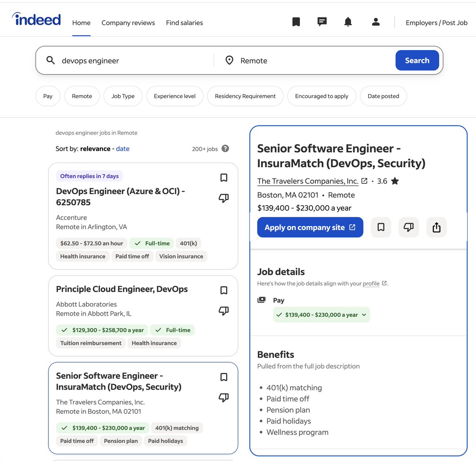The image size is (476, 461).
Task: Click the Pay money icon in Job details
Action: [261, 300]
